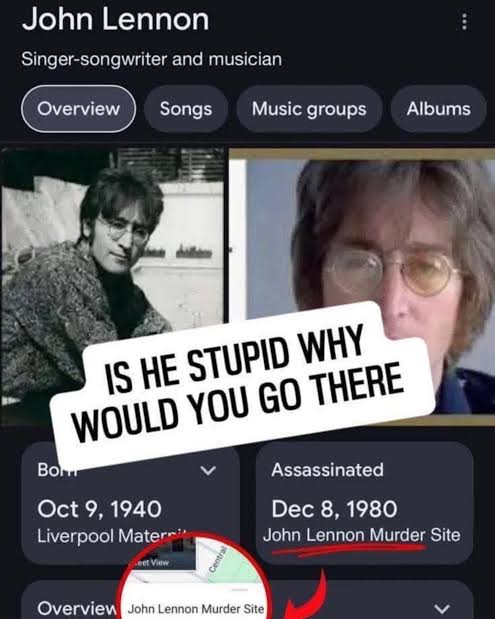Image resolution: width=495 pixels, height=619 pixels.
Task: Expand the bottom Overview section chevron
Action: 442,608
